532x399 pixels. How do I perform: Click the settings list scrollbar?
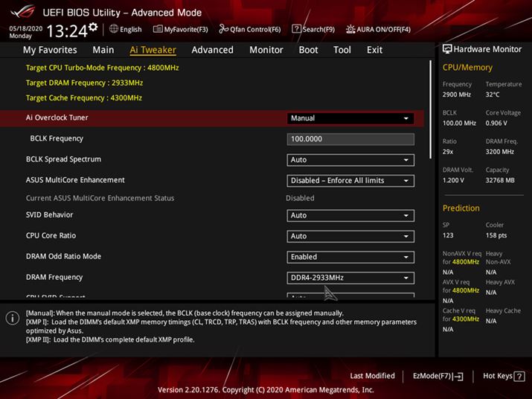point(431,109)
